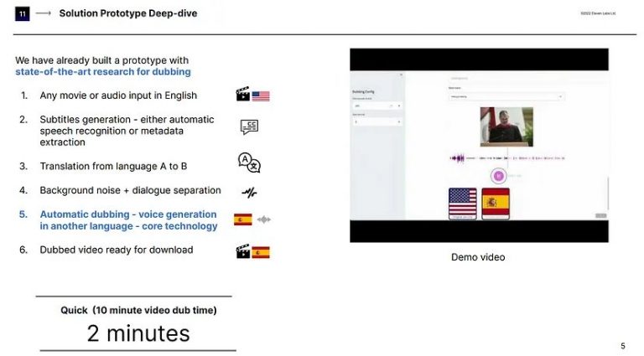Viewport: 644px width, 356px height.
Task: Click the translation A-to-B language icon
Action: [249, 163]
